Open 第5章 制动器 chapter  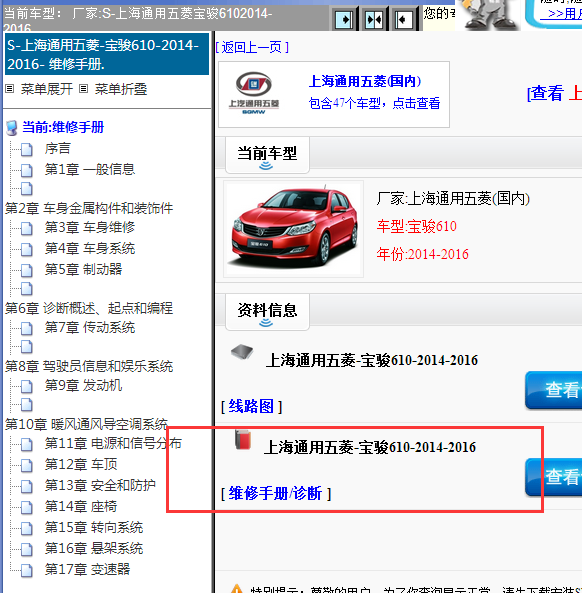point(83,269)
